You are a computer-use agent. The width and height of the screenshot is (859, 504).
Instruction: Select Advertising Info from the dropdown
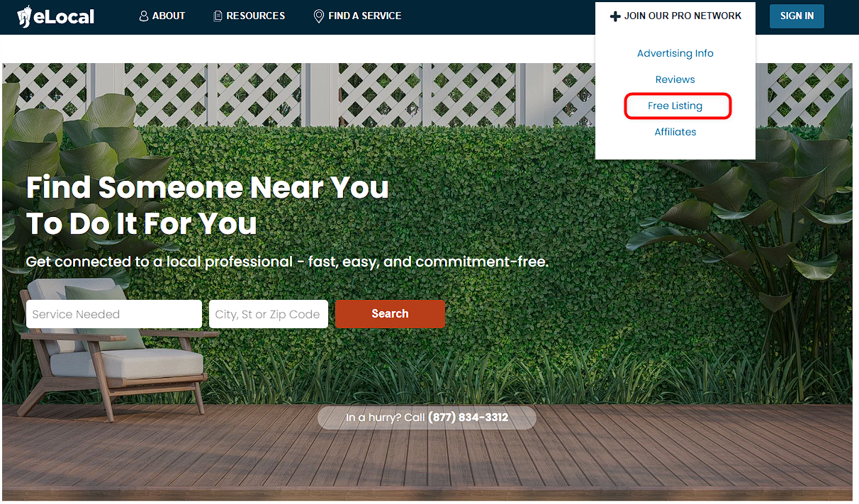pyautogui.click(x=675, y=53)
